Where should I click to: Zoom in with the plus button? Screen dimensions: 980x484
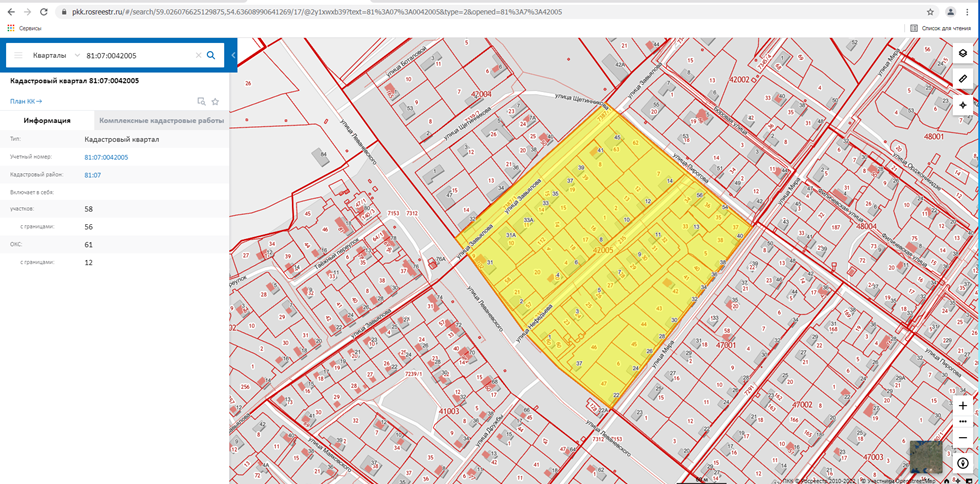[x=962, y=406]
